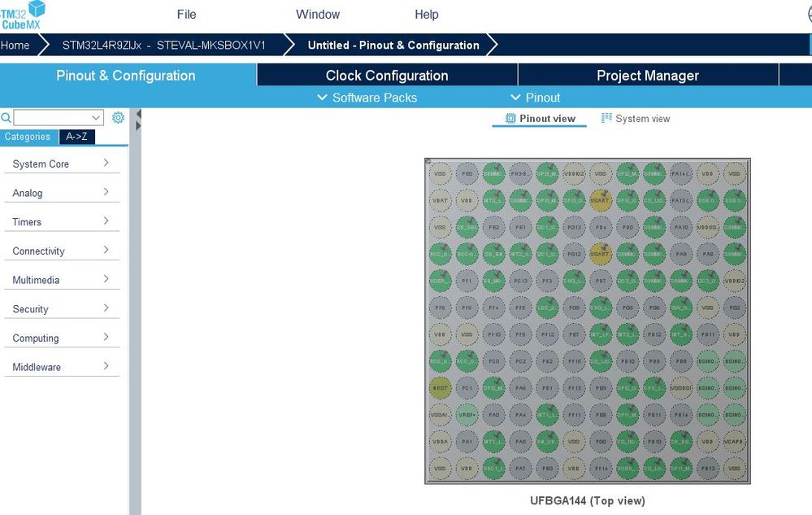The image size is (812, 515).
Task: Open the Clock Configuration tab
Action: point(387,76)
